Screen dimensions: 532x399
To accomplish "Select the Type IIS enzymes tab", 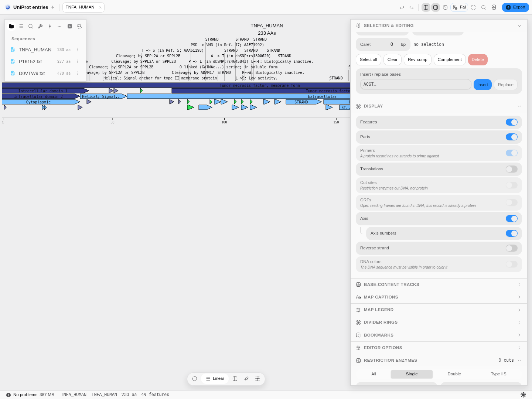I will click(498, 374).
